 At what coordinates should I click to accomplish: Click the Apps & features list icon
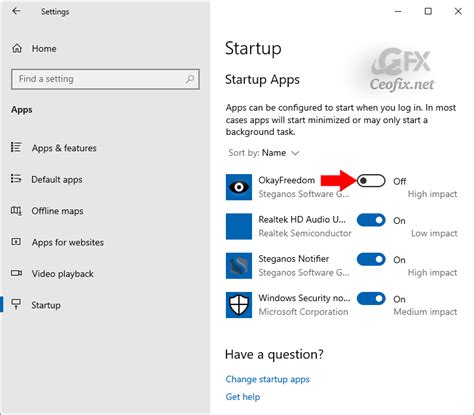[16, 147]
